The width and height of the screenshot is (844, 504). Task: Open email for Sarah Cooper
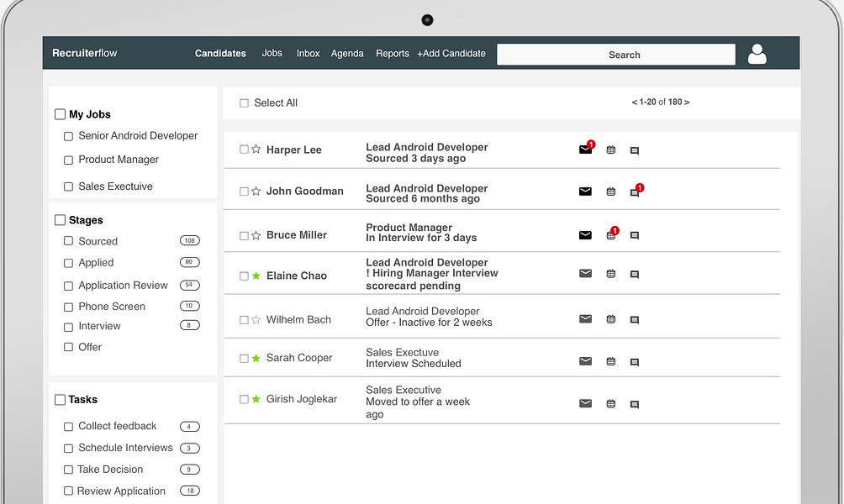pyautogui.click(x=585, y=361)
